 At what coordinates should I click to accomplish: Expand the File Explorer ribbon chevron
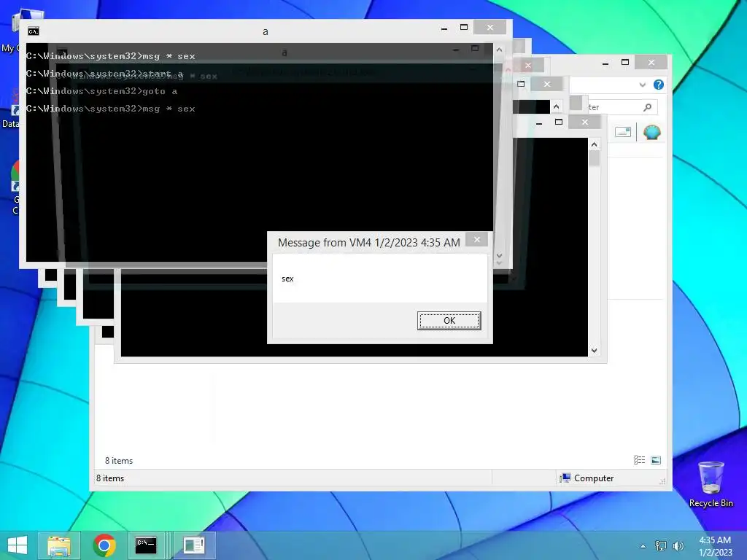(x=643, y=85)
